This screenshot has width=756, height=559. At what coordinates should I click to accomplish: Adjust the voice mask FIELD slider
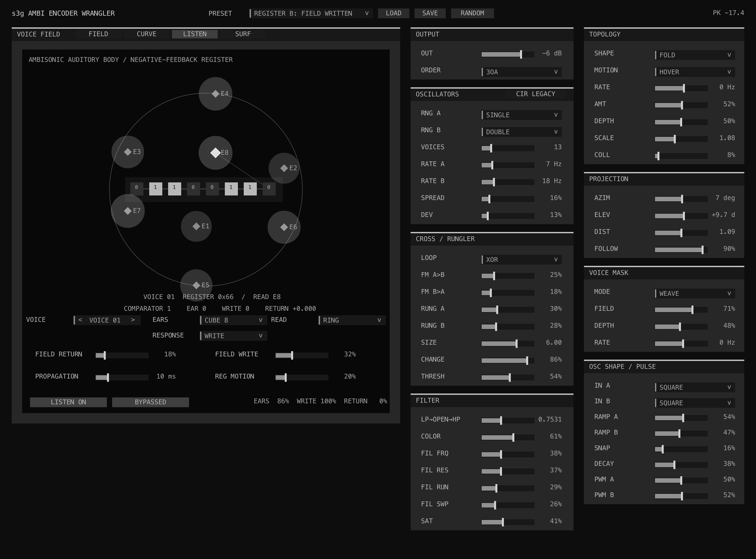(681, 310)
